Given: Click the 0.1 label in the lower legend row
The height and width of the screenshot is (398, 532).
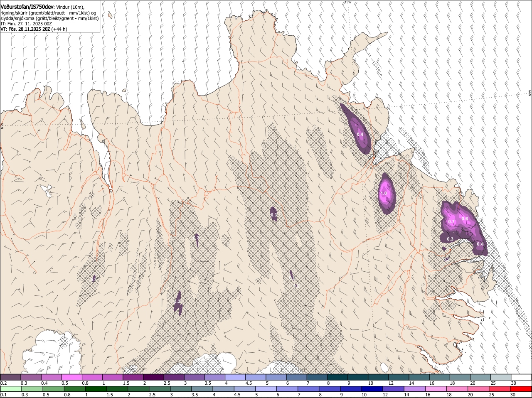Looking at the screenshot, I should point(3,395).
